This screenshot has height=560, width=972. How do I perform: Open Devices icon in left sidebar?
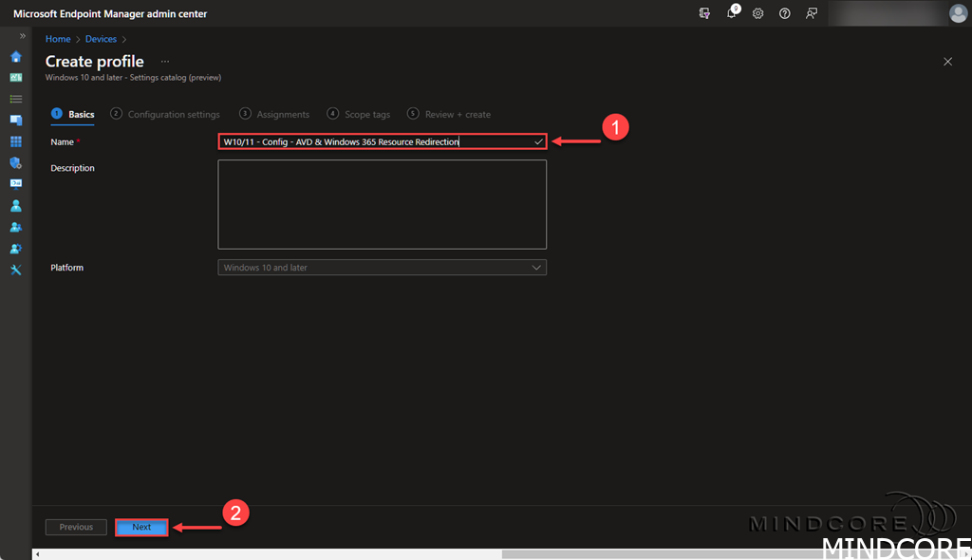15,120
